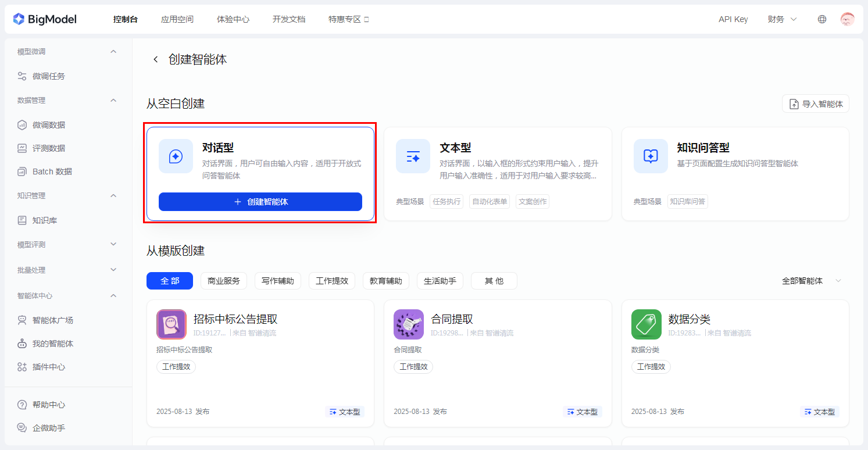This screenshot has width=868, height=450.
Task: Click the user avatar icon
Action: pos(847,19)
